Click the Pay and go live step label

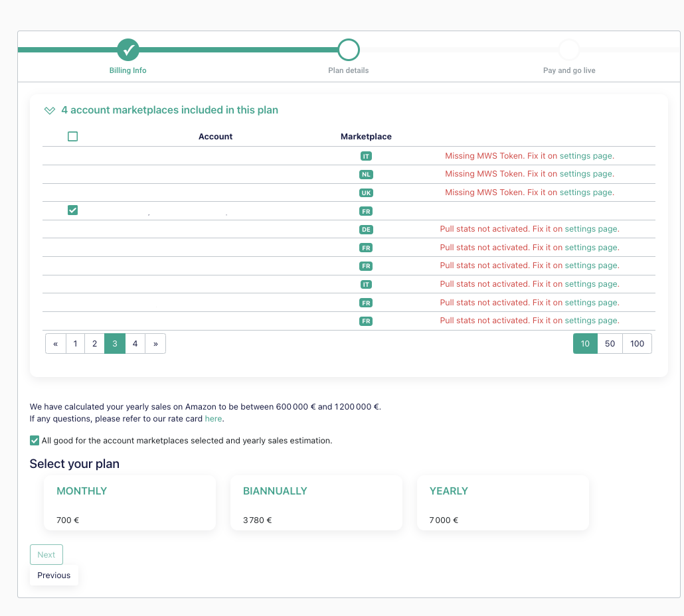(x=569, y=70)
